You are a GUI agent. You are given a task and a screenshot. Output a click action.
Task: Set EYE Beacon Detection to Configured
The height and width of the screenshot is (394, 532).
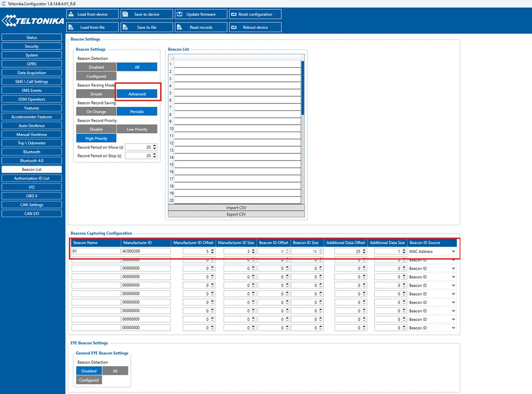tap(89, 380)
